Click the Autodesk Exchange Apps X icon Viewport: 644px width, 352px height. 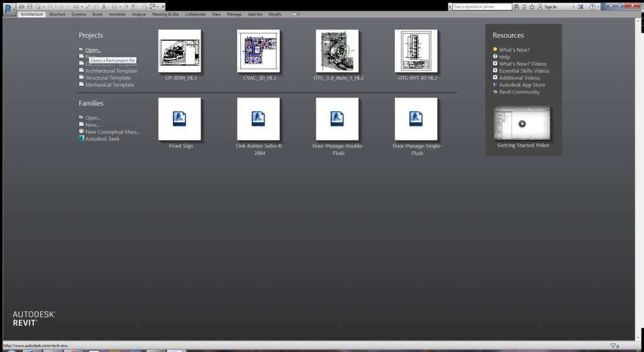coord(580,6)
